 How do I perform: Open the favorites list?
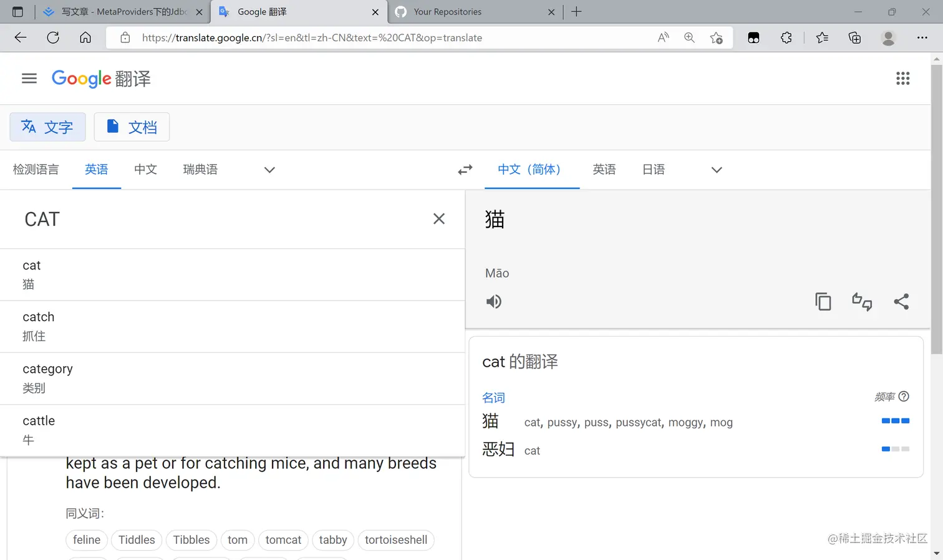(822, 37)
